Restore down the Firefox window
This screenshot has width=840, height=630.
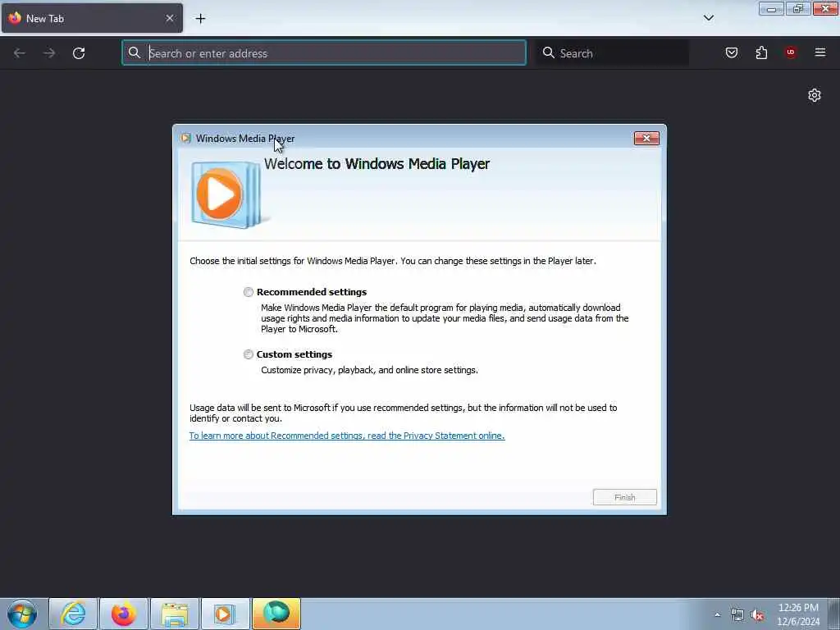(797, 8)
